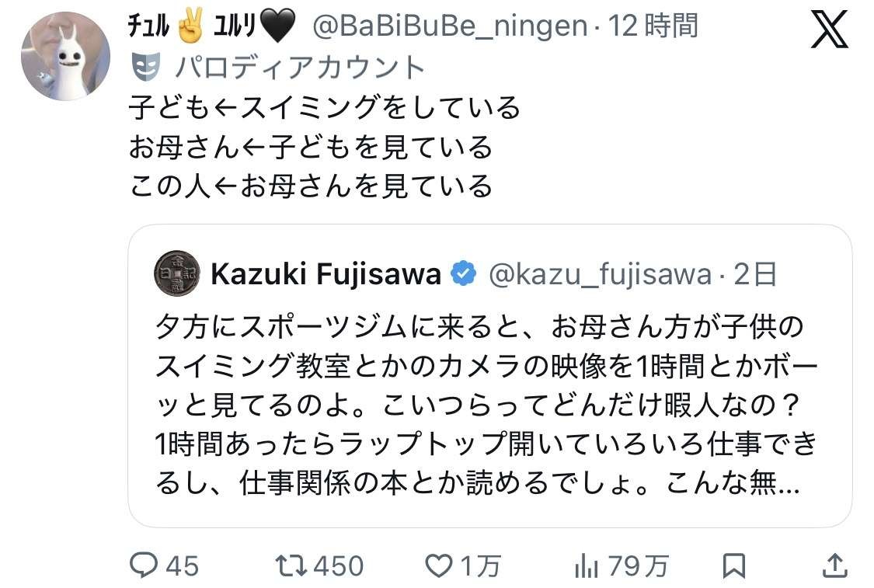Click the パロディアカウント label
Viewport: 874px width, 588px height.
[x=300, y=68]
